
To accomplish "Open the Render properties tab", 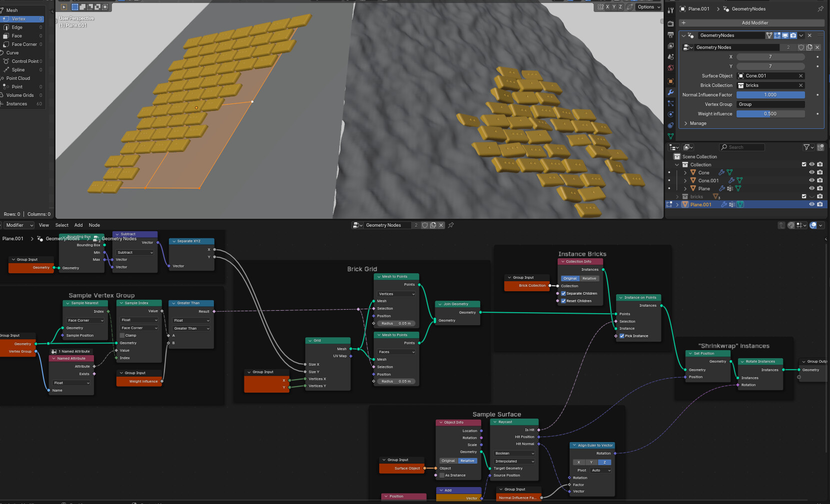I will (671, 23).
